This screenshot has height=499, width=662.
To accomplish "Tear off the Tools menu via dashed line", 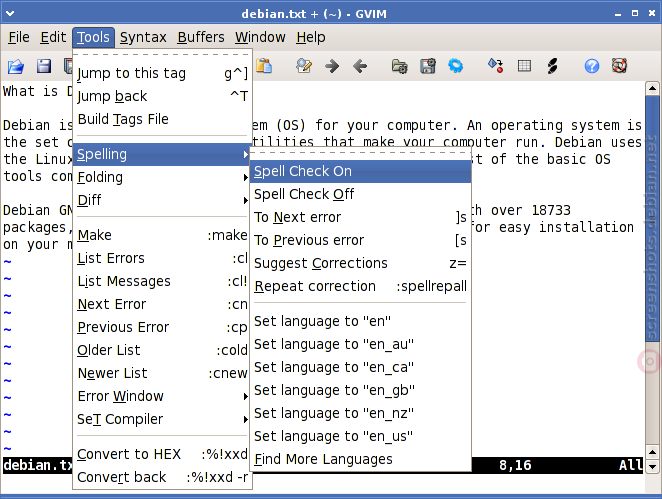I will click(163, 54).
